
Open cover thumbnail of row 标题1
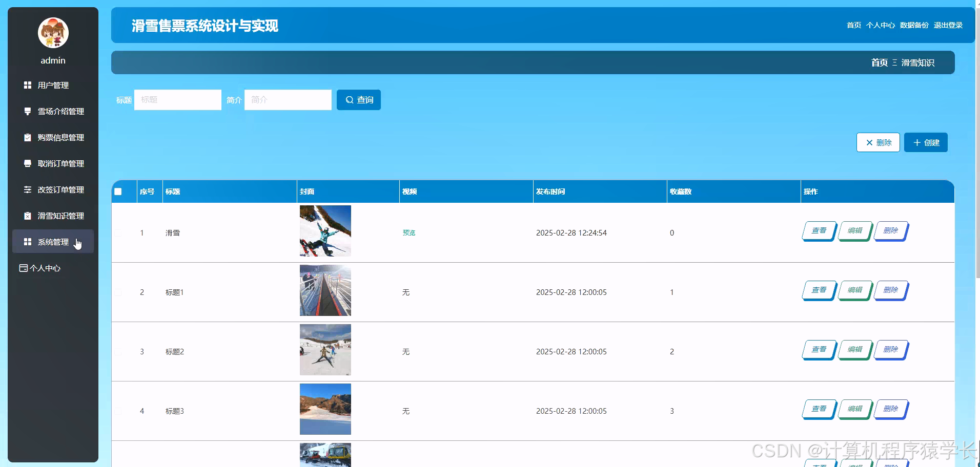pos(325,290)
